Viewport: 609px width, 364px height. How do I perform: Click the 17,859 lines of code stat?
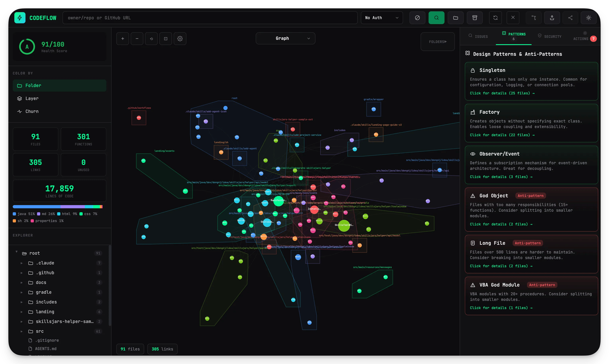pyautogui.click(x=59, y=191)
